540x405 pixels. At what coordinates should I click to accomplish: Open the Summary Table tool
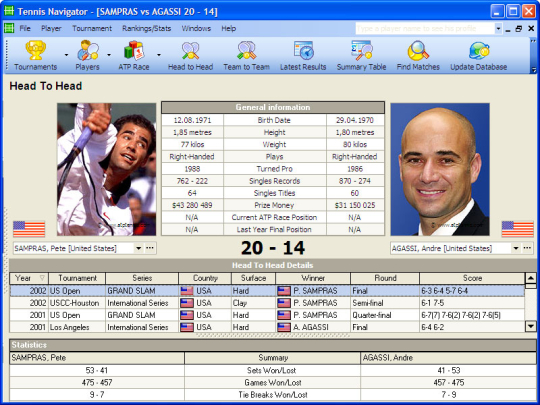(361, 55)
